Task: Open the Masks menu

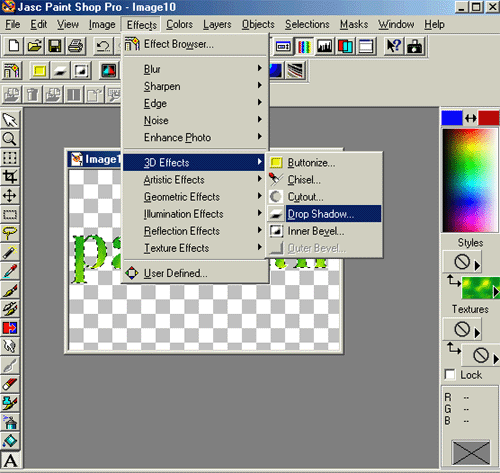Action: [354, 24]
